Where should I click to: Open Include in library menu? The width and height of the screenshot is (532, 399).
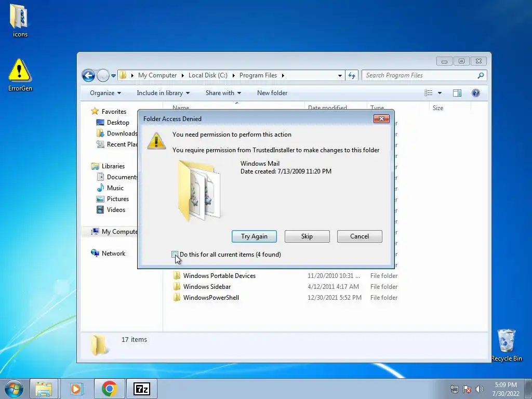[163, 93]
